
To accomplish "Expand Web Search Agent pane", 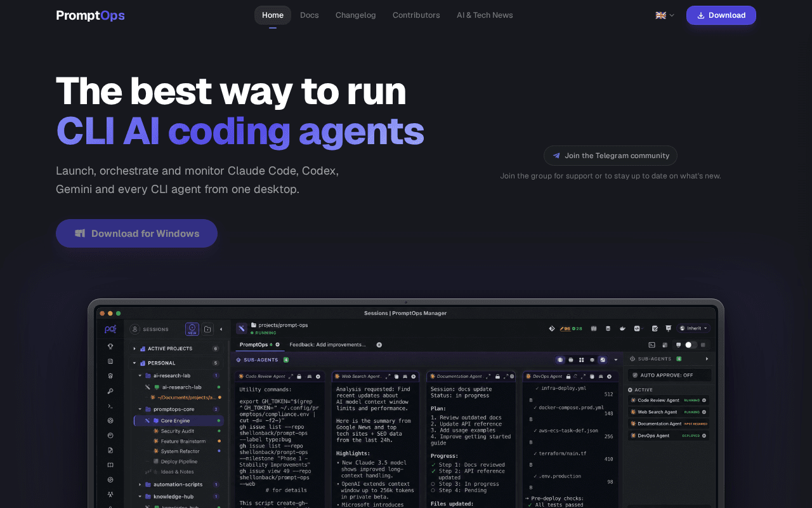I will [x=388, y=377].
